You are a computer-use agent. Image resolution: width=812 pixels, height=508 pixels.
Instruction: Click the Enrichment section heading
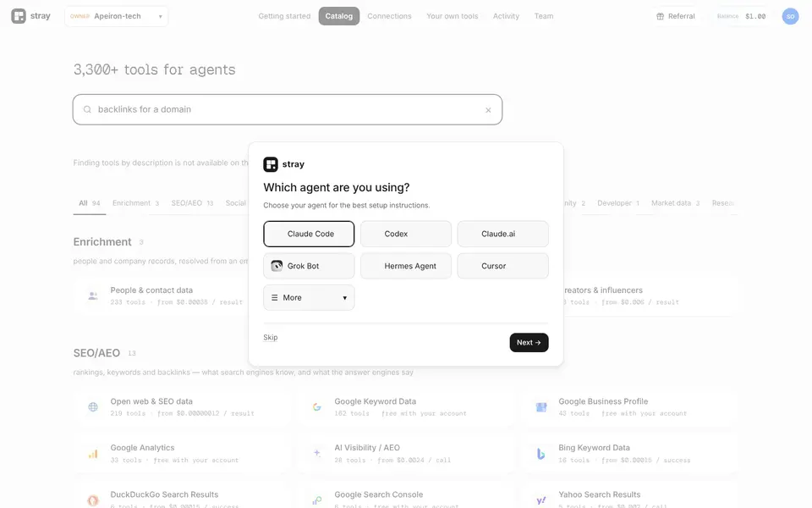(102, 242)
